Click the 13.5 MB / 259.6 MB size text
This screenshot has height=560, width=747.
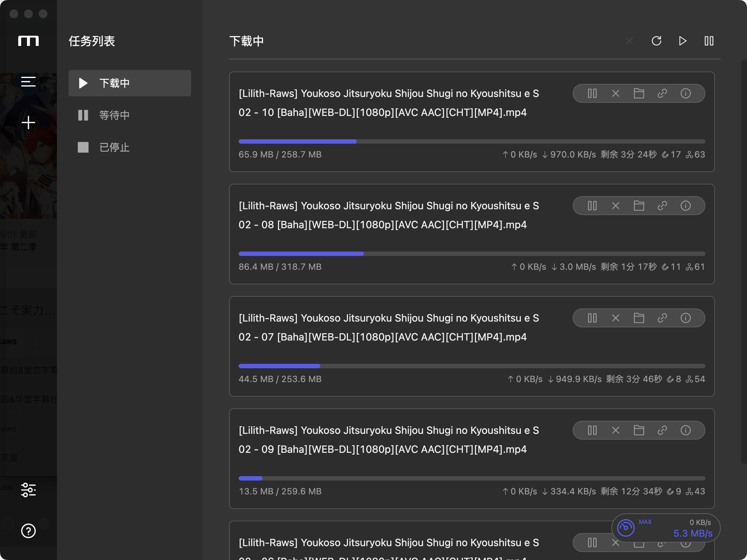(x=280, y=491)
